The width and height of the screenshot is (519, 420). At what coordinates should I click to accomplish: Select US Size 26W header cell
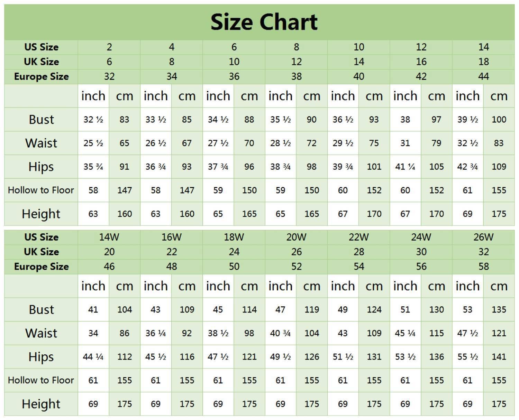coord(483,237)
